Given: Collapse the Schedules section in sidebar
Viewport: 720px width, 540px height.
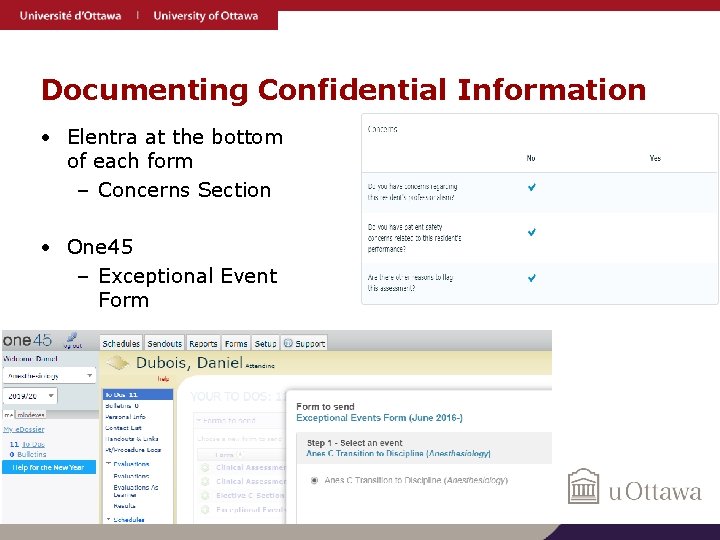Looking at the screenshot, I should coord(108,519).
